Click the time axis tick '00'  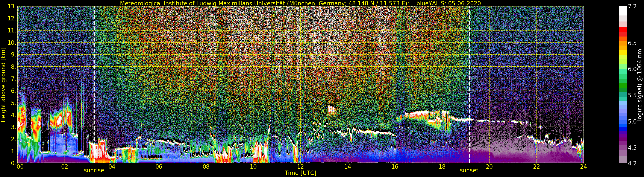coord(20,166)
